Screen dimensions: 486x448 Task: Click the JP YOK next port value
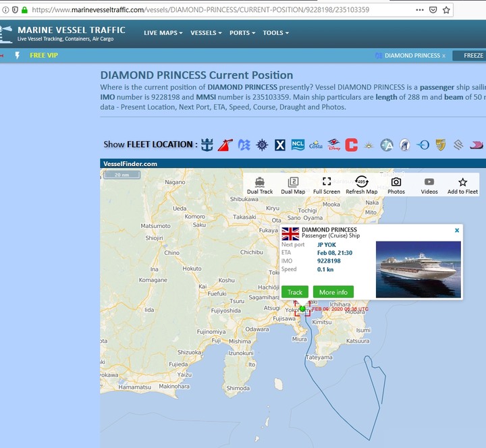pyautogui.click(x=327, y=245)
